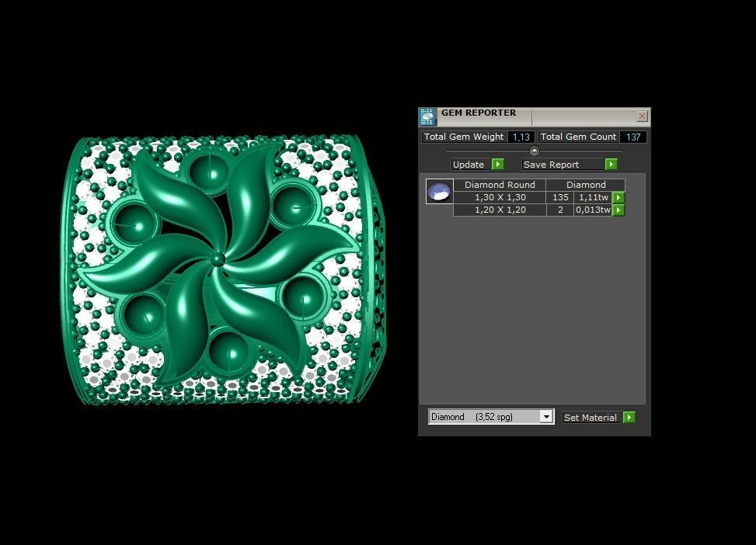Collapse the panel with the round up-arrow toggle
Viewport: 756px width, 545px height.
[535, 151]
